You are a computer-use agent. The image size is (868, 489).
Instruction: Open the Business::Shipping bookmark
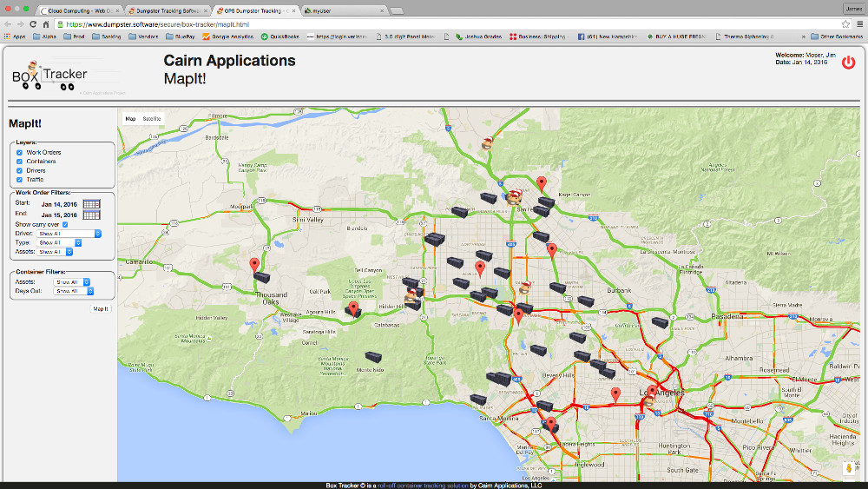(x=538, y=36)
